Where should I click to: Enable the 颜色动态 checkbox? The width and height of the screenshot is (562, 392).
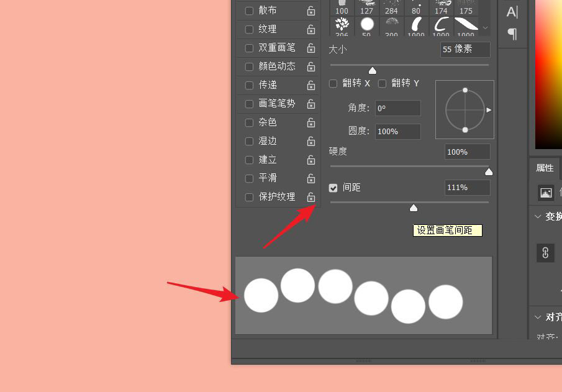pyautogui.click(x=249, y=66)
